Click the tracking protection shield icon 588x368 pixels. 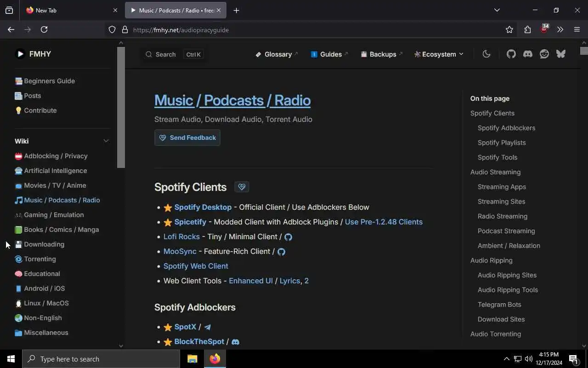point(112,30)
